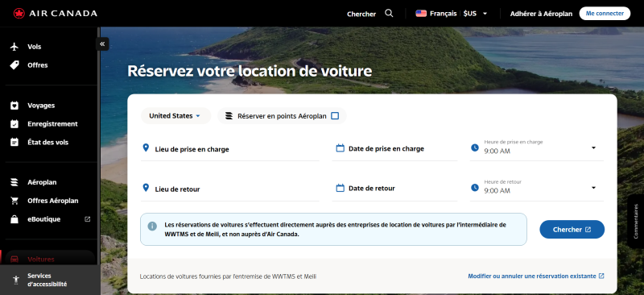Click the Lieu de prise en charge field
This screenshot has height=295, width=644.
click(230, 149)
